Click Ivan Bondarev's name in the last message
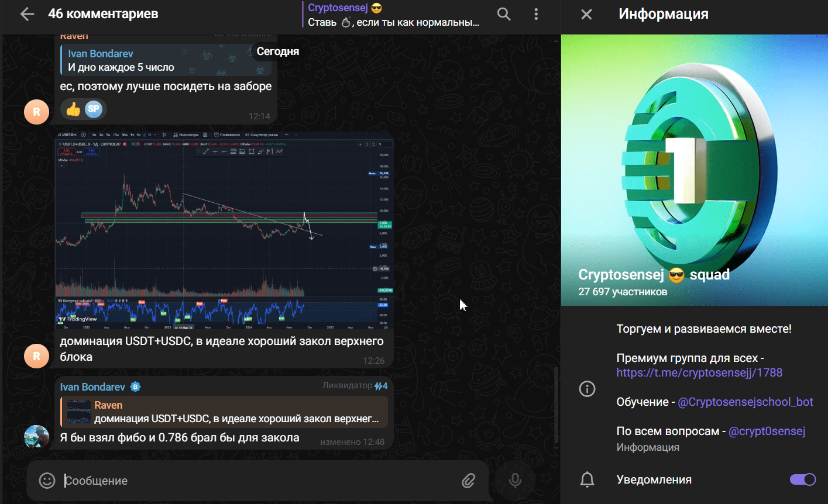This screenshot has width=828, height=504. click(x=92, y=387)
